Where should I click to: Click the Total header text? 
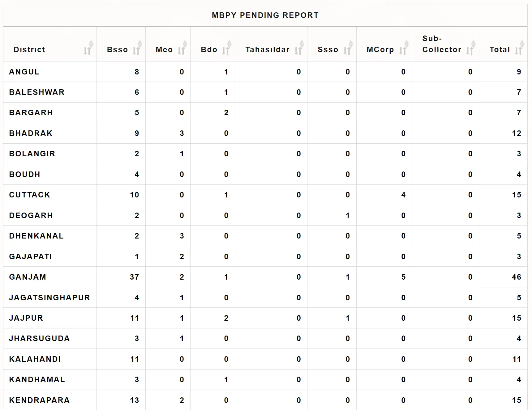[x=500, y=50]
